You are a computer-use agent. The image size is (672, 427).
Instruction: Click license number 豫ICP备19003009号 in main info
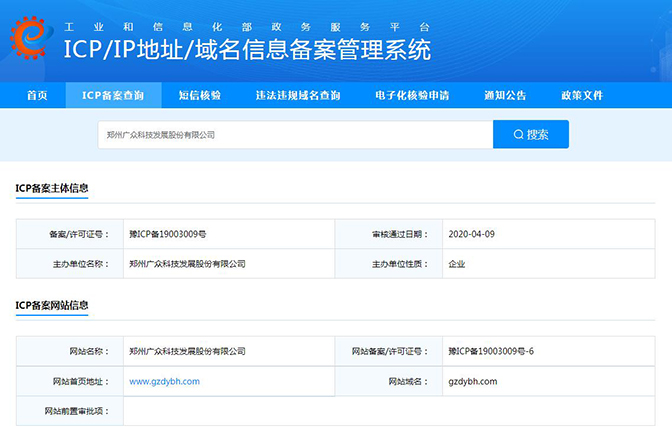168,234
